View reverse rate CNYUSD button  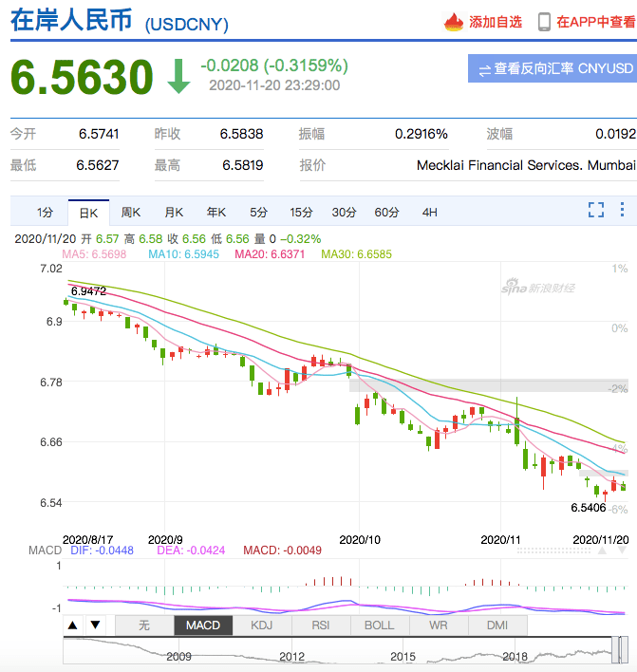point(553,68)
